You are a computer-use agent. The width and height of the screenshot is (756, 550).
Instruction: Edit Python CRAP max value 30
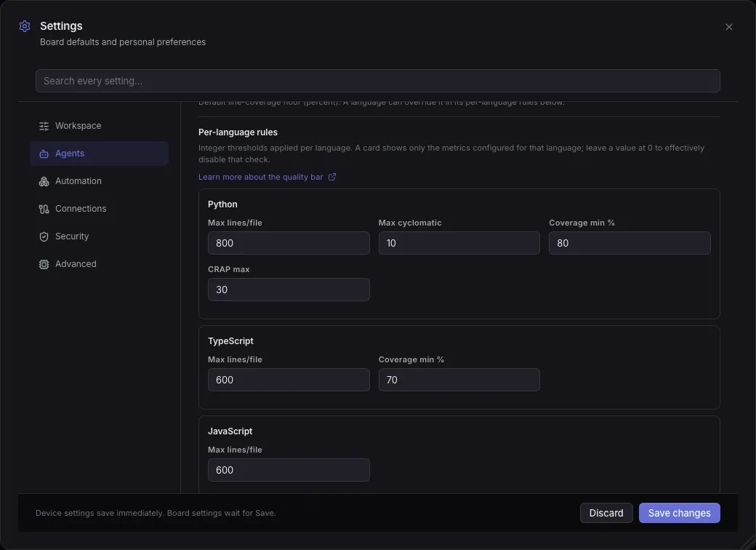(289, 290)
